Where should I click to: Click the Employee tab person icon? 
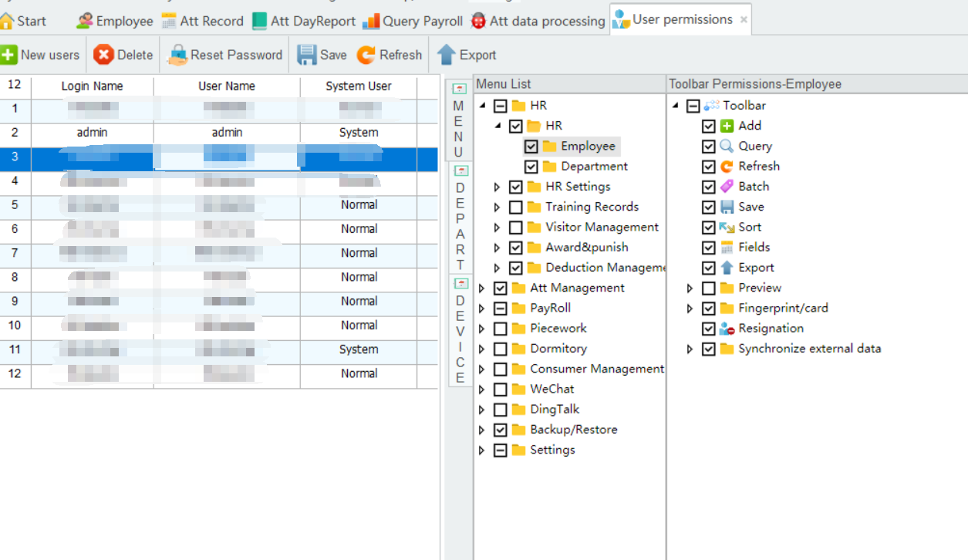point(85,21)
